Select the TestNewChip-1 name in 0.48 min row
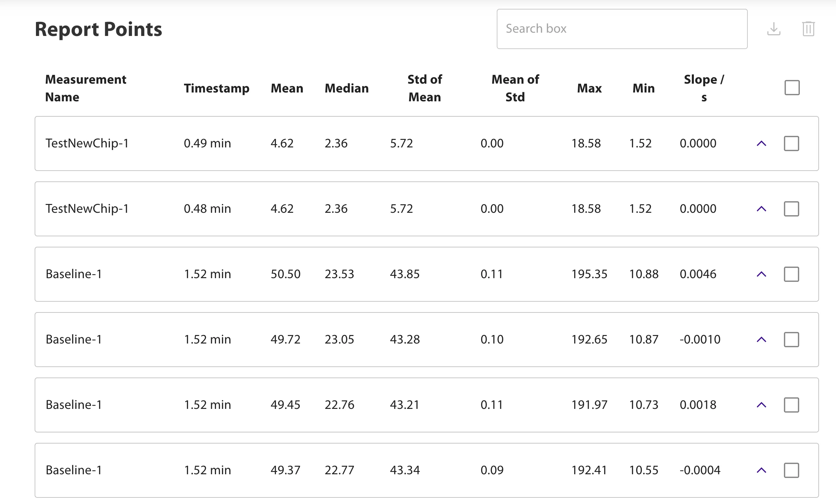 (87, 209)
